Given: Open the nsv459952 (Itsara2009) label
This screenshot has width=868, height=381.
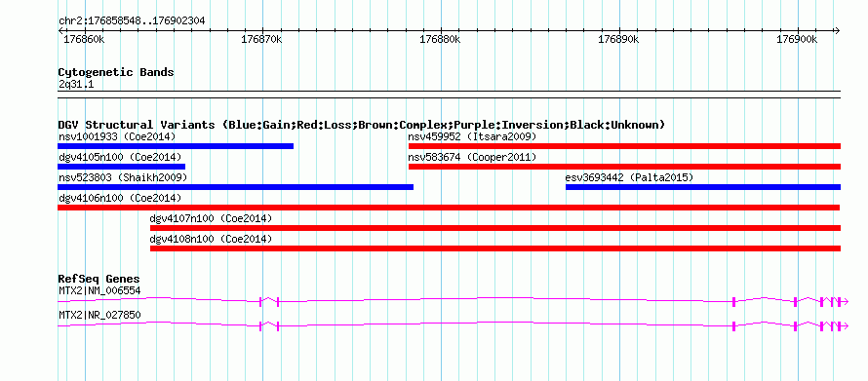Looking at the screenshot, I should [472, 136].
